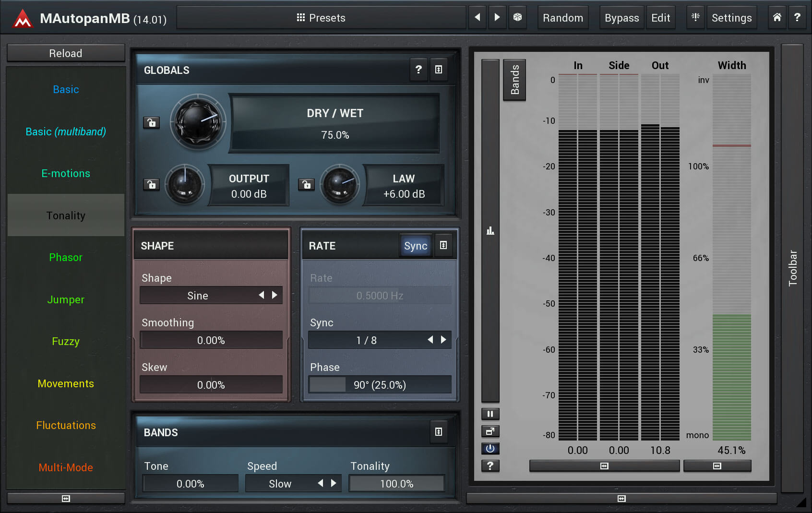The height and width of the screenshot is (513, 812).
Task: Click the histogram icon on meter sidebar
Action: click(x=490, y=231)
